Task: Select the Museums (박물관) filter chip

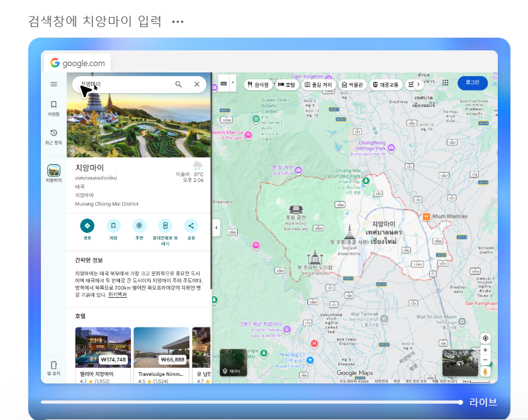Action: point(352,84)
